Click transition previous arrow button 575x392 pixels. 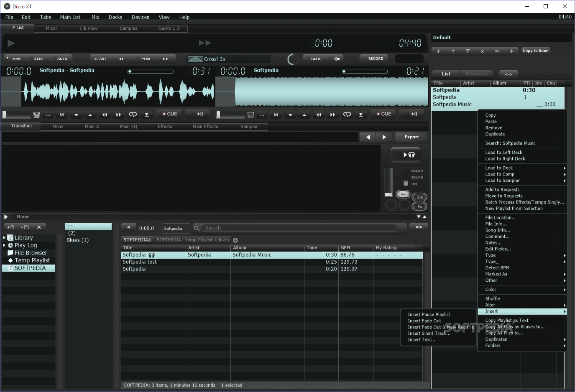[x=368, y=137]
